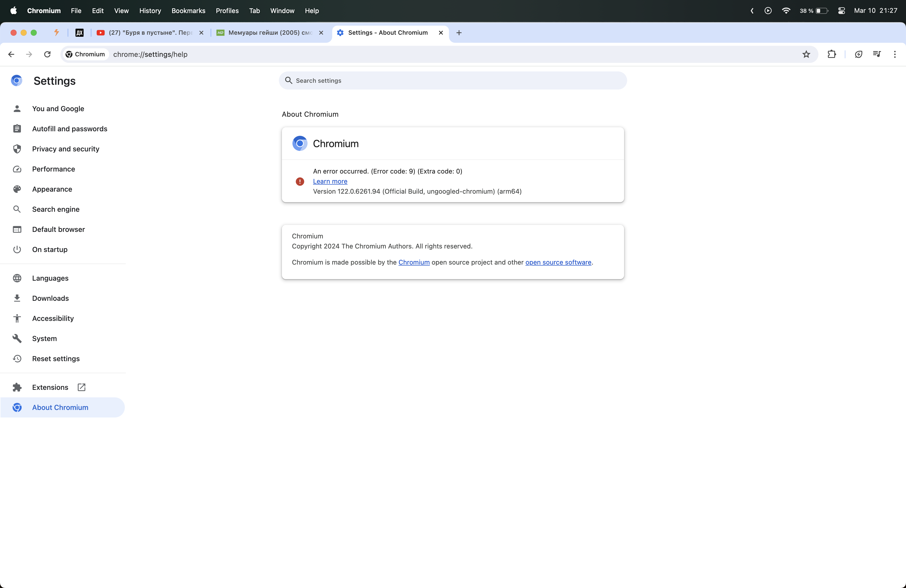Open Privacy and security settings
The image size is (906, 588).
[x=63, y=149]
